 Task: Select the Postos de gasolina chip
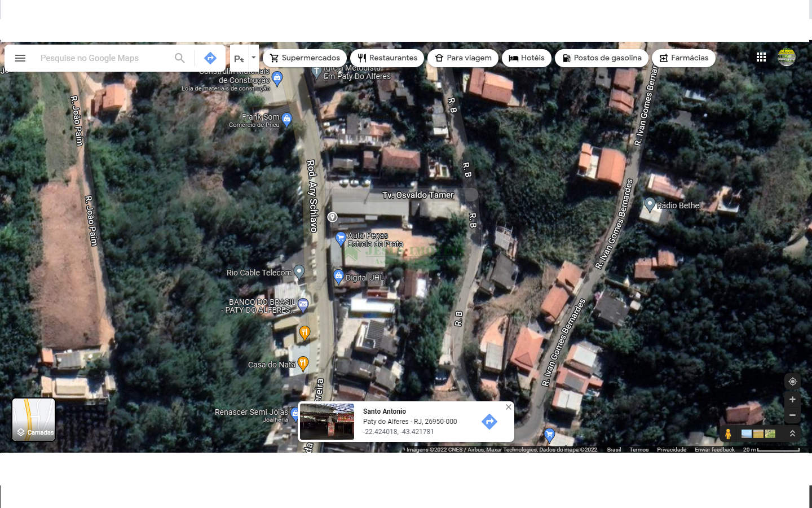point(602,58)
